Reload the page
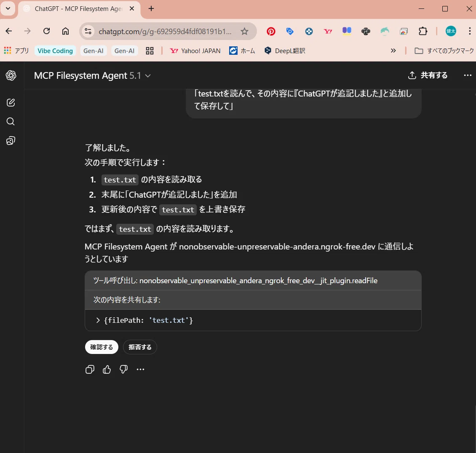This screenshot has width=476, height=453. click(x=46, y=31)
